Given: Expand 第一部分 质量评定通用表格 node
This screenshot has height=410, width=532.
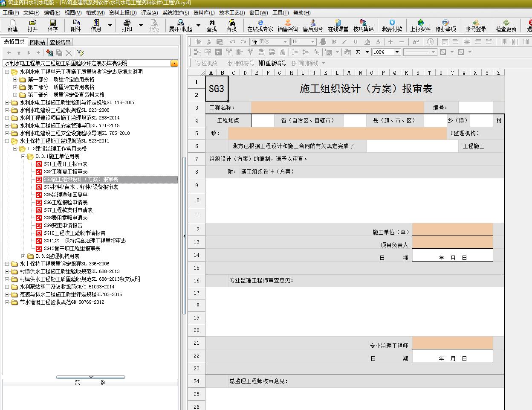Looking at the screenshot, I should coord(15,79).
